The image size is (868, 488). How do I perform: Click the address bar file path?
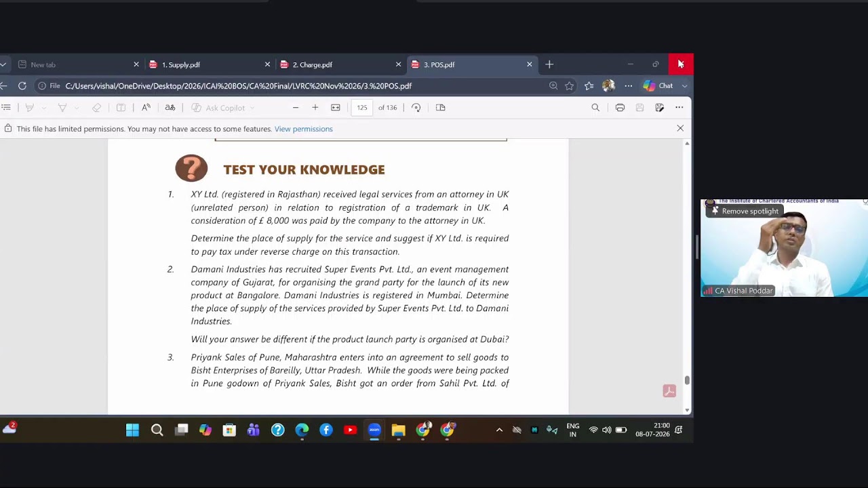pos(239,86)
